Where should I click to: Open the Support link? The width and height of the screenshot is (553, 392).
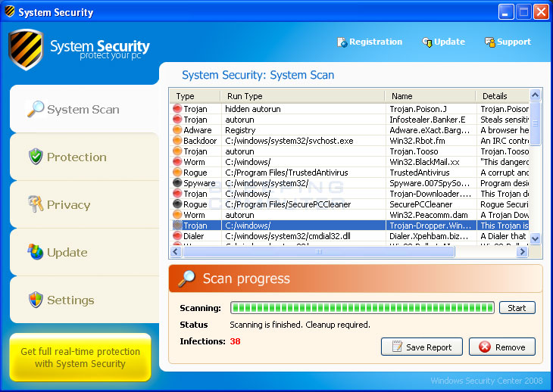tap(508, 42)
